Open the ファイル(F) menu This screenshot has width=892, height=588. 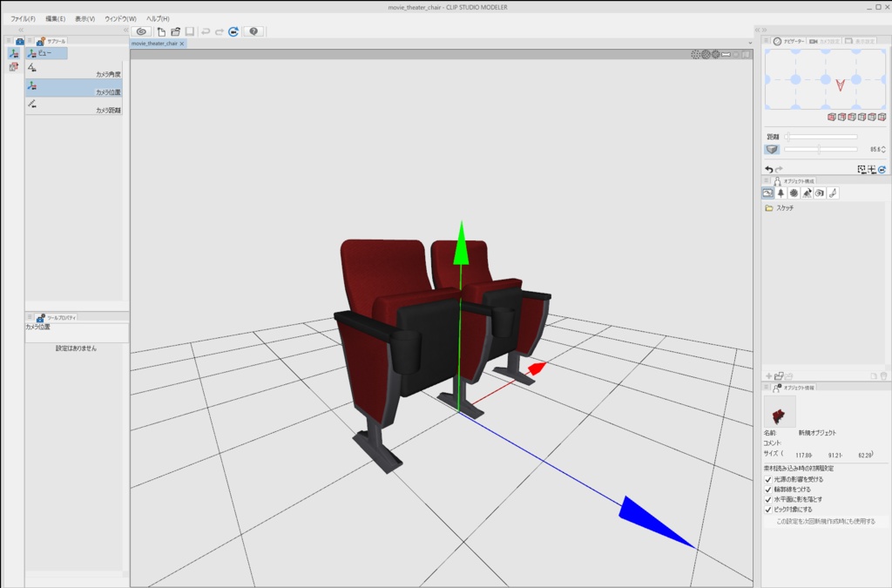(x=23, y=19)
